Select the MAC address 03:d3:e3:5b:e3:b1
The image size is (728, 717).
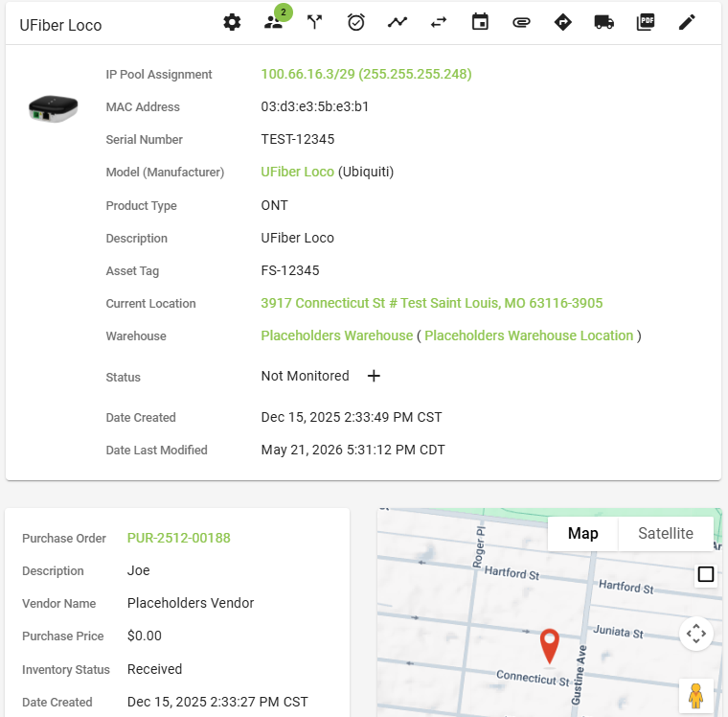(315, 106)
